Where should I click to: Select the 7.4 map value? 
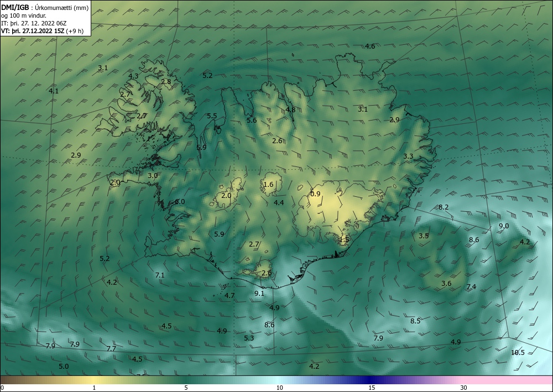click(x=471, y=286)
